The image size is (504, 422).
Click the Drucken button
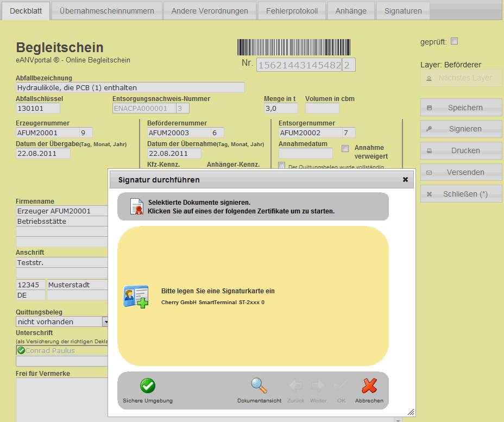coord(461,151)
